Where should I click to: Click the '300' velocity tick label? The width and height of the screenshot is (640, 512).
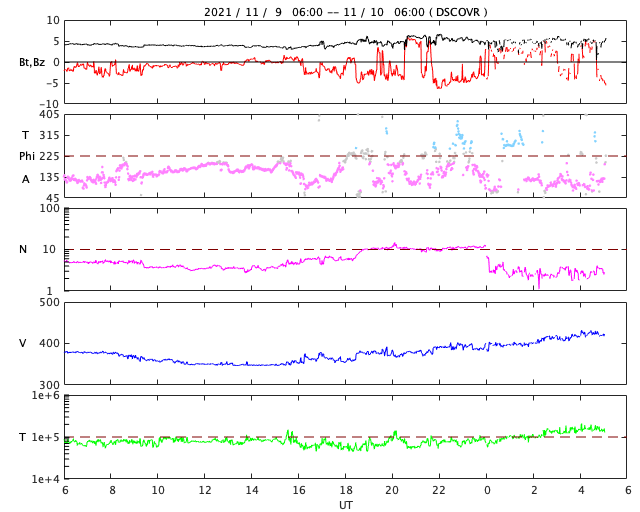tap(49, 385)
